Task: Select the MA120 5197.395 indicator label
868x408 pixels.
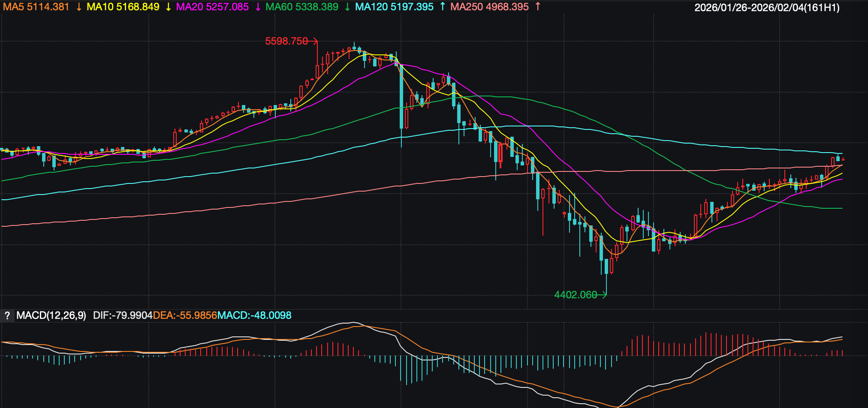Action: click(x=394, y=7)
